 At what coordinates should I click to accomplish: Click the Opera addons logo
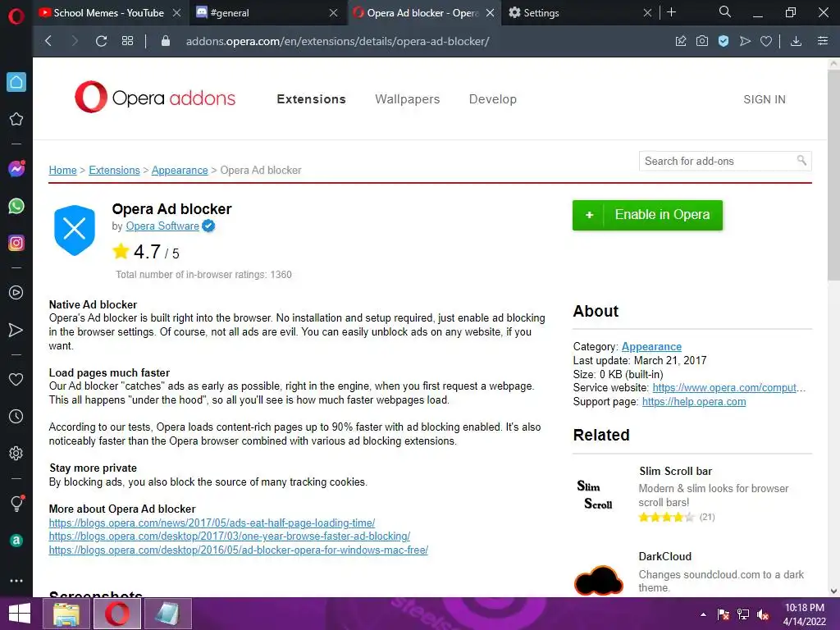pyautogui.click(x=155, y=97)
